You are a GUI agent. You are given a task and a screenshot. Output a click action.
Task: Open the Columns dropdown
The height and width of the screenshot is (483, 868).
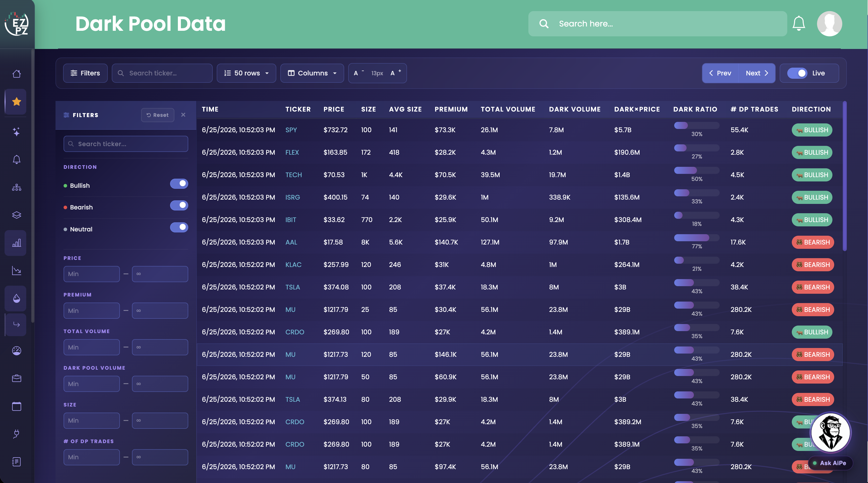pyautogui.click(x=312, y=73)
